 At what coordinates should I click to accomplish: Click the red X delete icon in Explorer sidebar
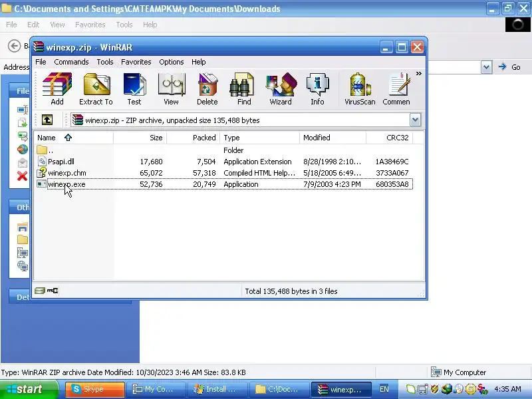coord(23,176)
